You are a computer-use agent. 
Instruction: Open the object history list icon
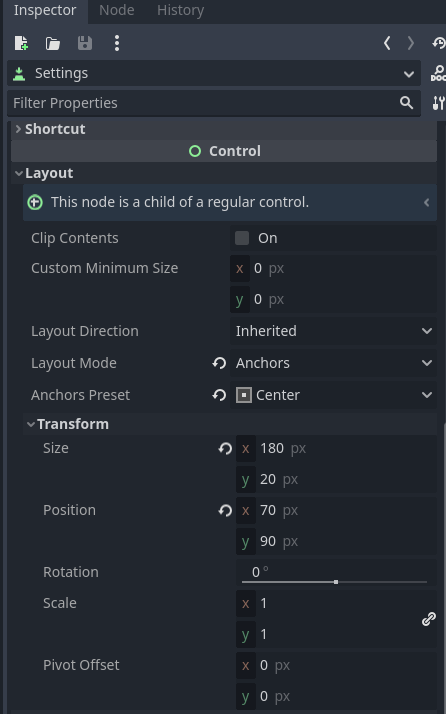coord(439,43)
